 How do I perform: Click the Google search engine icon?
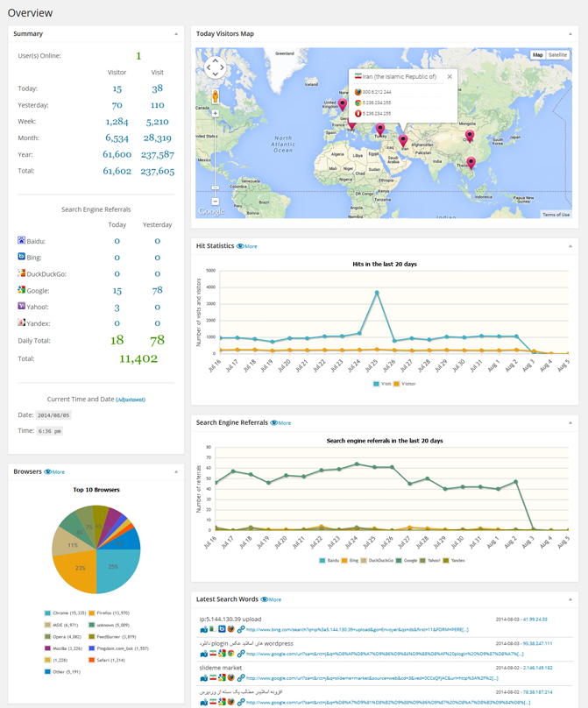tap(22, 290)
